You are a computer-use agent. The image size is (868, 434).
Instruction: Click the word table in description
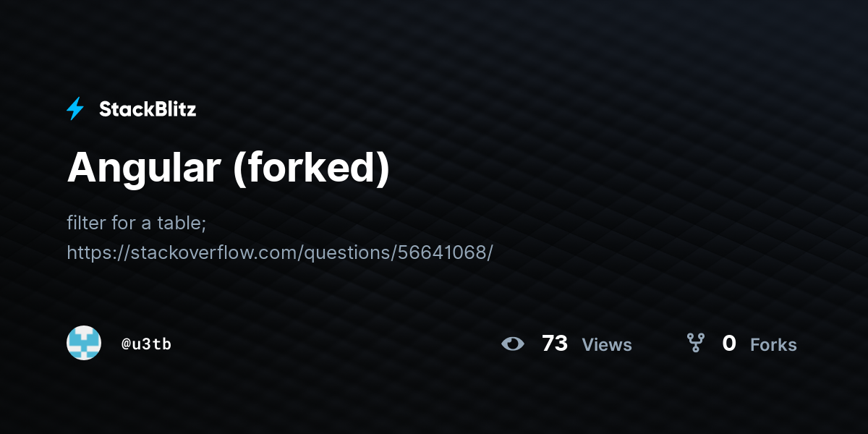(x=179, y=223)
